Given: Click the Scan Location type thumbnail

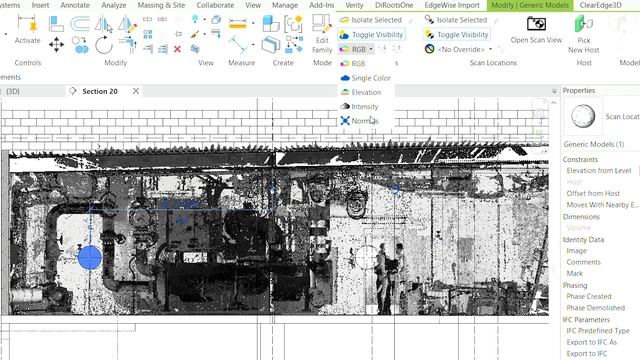Looking at the screenshot, I should (x=583, y=116).
